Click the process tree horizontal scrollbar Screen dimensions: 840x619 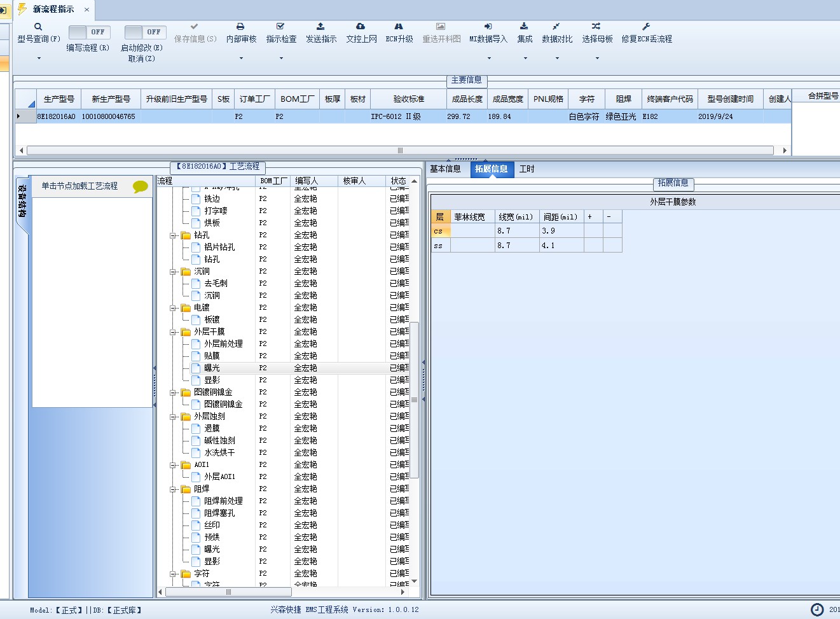pyautogui.click(x=228, y=592)
